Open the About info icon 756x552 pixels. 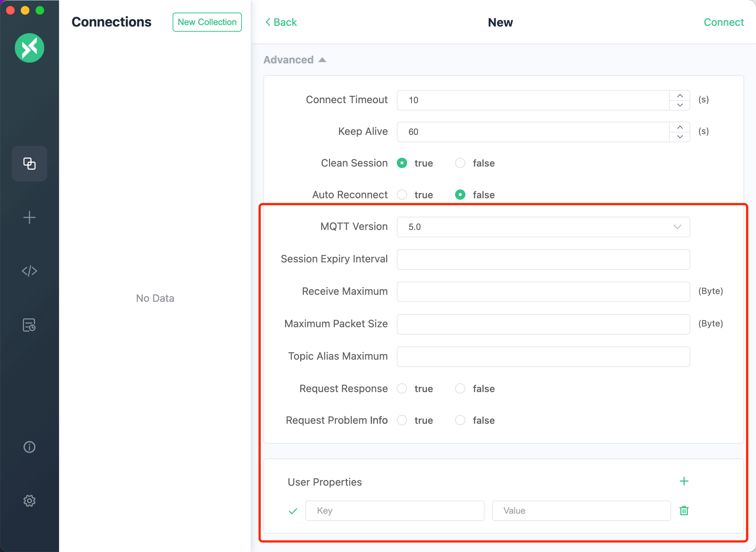pos(30,447)
